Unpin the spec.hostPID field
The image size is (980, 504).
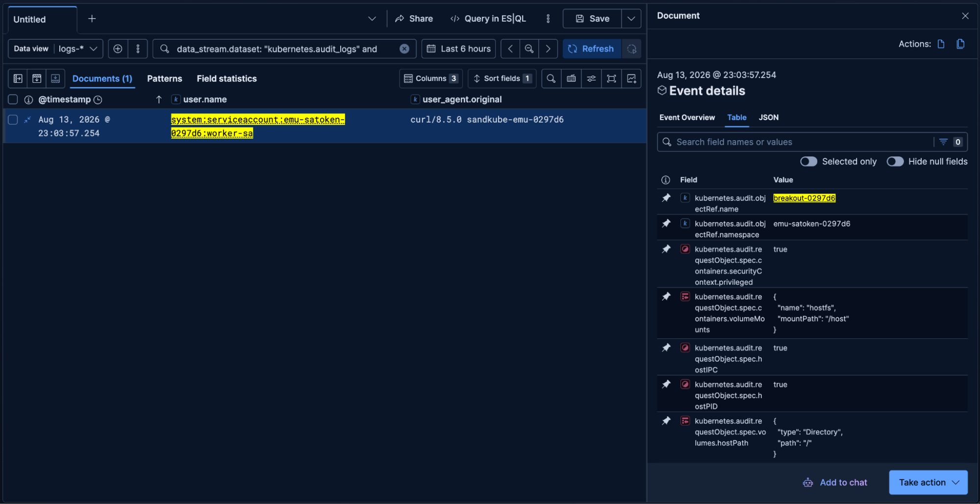click(666, 384)
